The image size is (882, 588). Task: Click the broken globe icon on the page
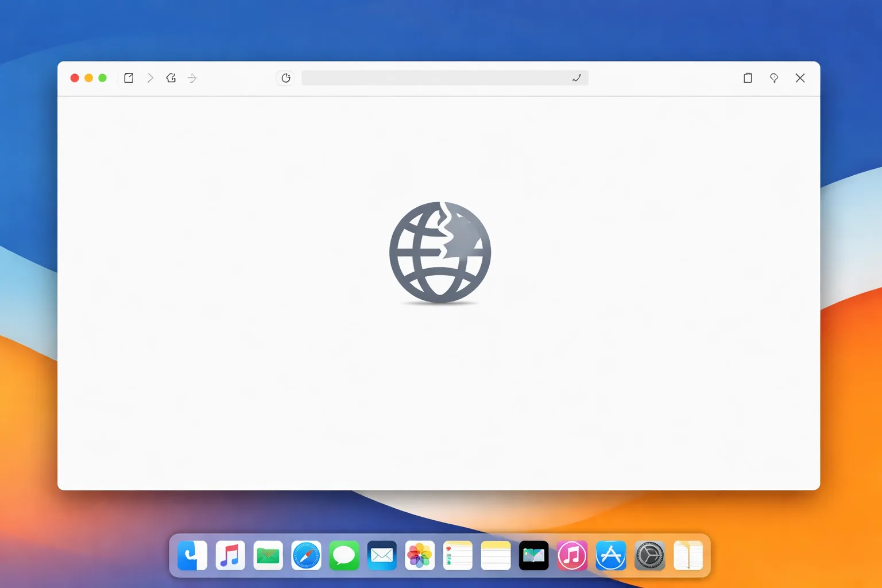[440, 252]
